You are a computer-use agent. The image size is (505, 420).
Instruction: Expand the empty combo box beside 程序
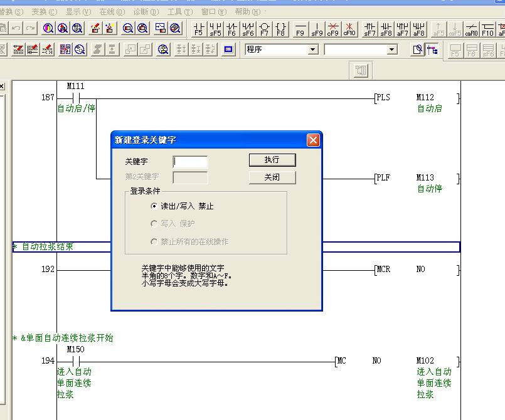point(392,50)
